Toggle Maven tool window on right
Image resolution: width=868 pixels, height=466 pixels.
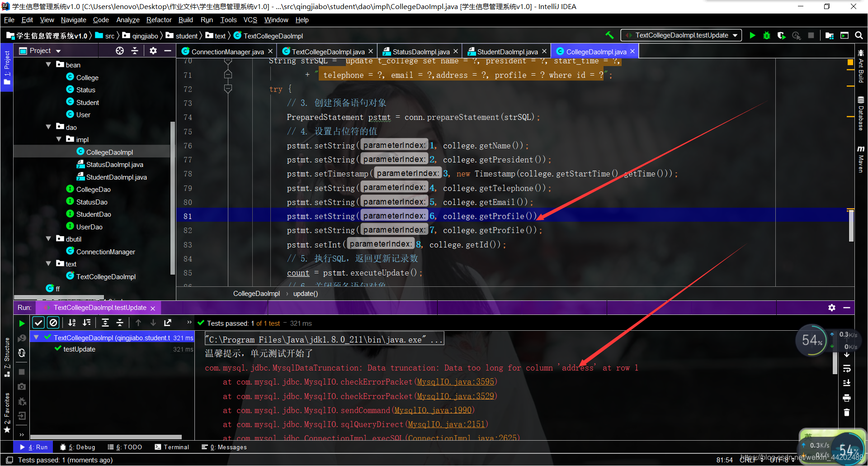click(x=861, y=159)
